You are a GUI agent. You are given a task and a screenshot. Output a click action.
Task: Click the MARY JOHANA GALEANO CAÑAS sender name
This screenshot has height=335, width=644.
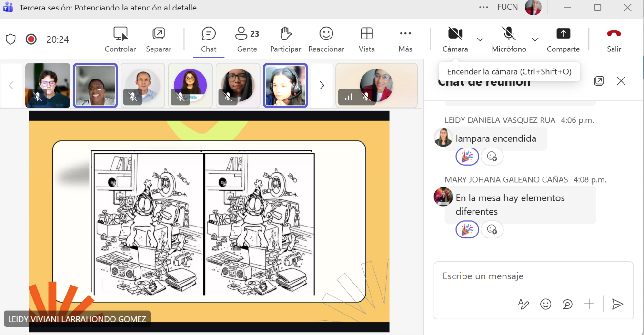[506, 180]
